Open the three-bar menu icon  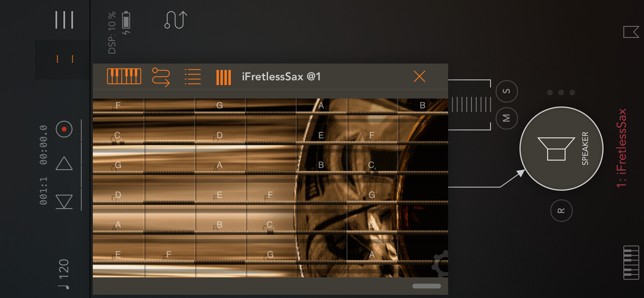pos(64,20)
